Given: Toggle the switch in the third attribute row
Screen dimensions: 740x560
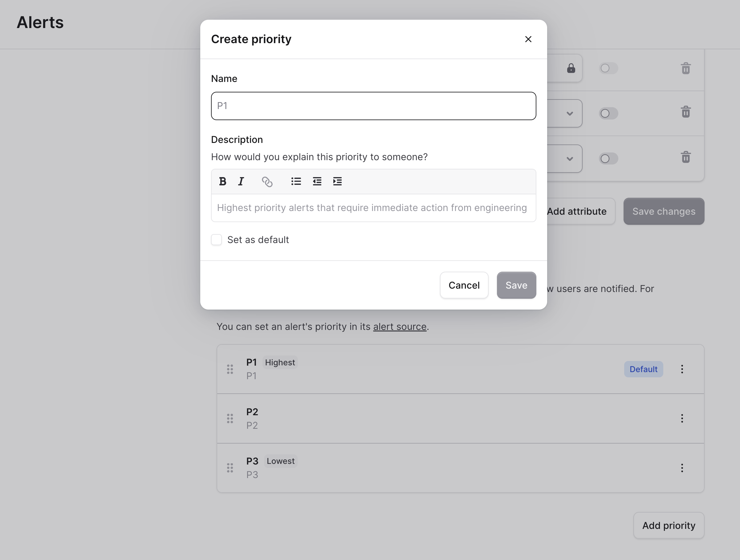Looking at the screenshot, I should [608, 158].
